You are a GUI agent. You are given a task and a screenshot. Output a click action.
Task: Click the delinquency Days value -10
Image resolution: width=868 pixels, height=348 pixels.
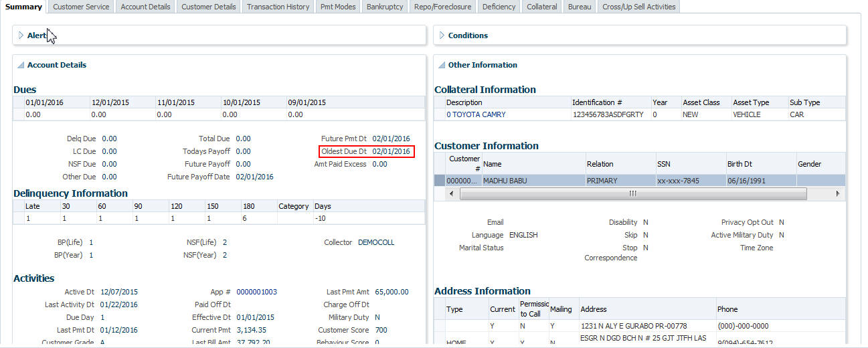[x=321, y=218]
